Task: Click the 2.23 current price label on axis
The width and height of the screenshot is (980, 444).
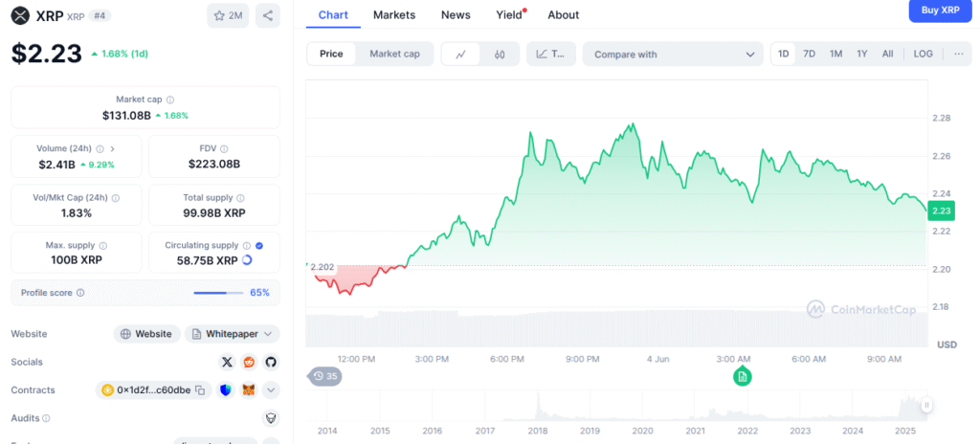Action: [942, 211]
